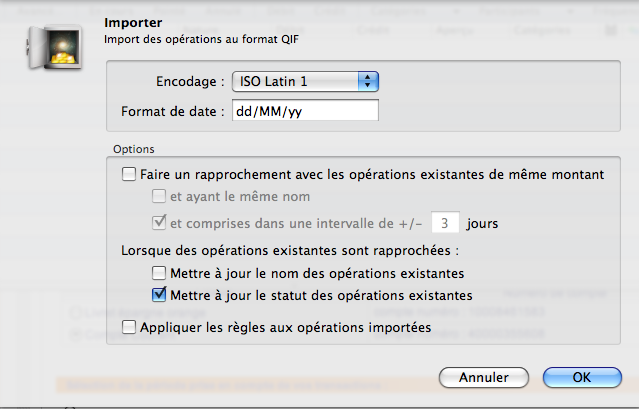Enable Faire un rapprochement avec les opérations existantes
This screenshot has width=639, height=409.
129,174
